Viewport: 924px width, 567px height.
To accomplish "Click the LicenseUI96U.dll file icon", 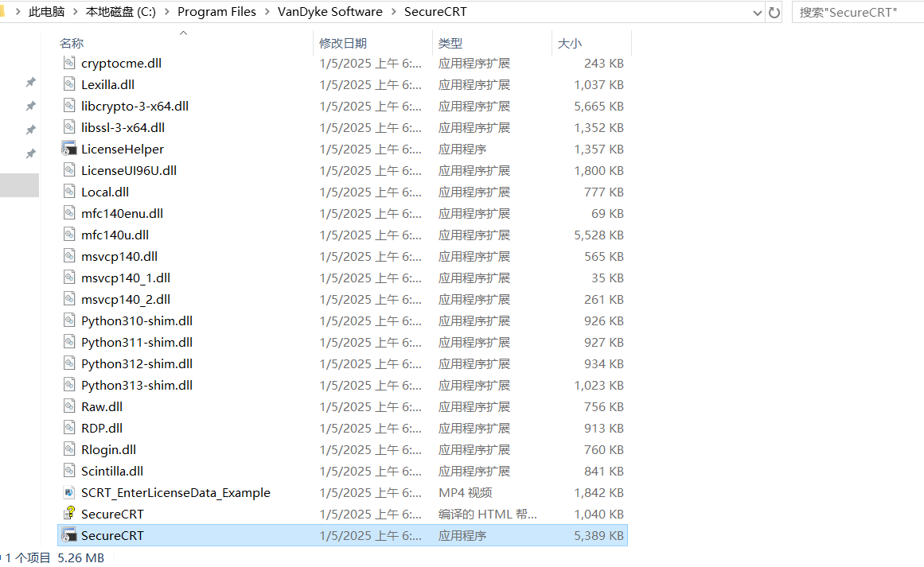I will (69, 170).
